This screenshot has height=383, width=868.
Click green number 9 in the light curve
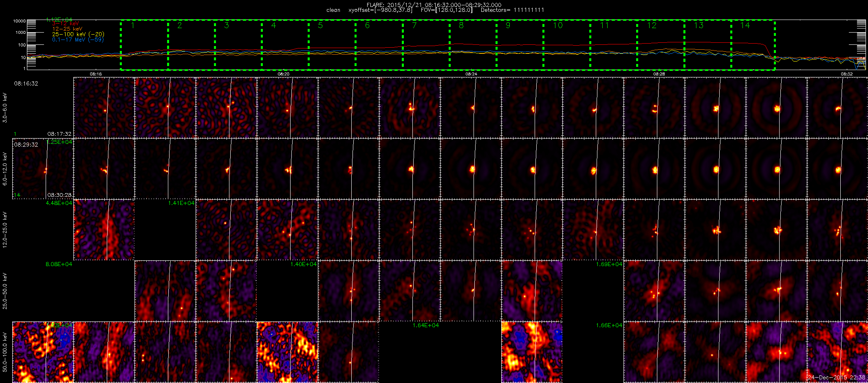[x=508, y=26]
